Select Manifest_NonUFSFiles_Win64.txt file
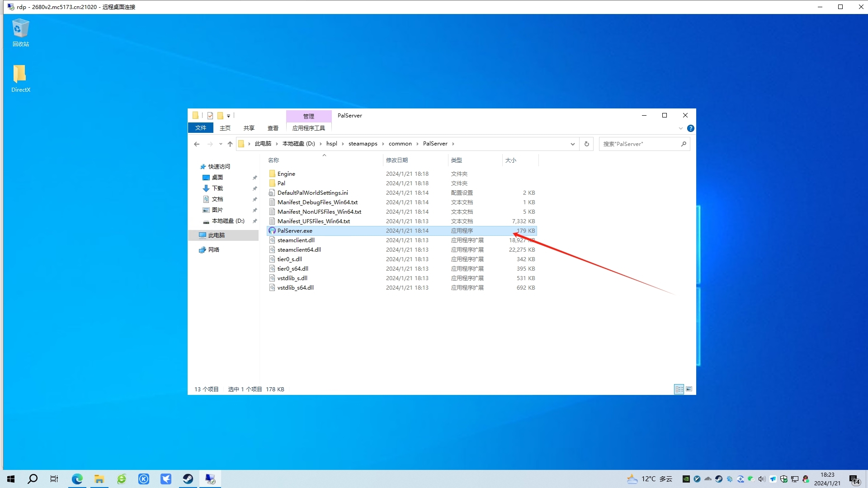Screen dimensions: 868x488 coord(319,212)
